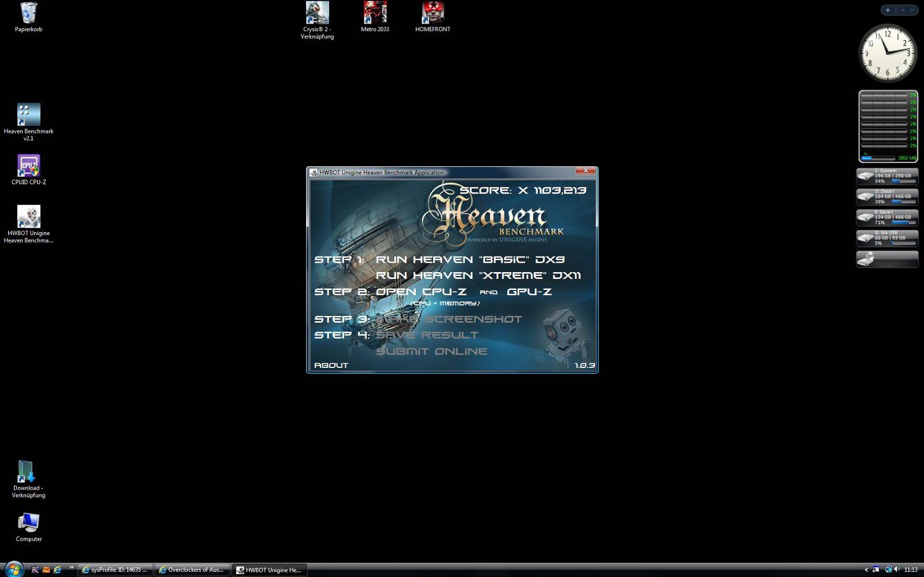Select the Metro 2033 desktop icon

(x=375, y=17)
